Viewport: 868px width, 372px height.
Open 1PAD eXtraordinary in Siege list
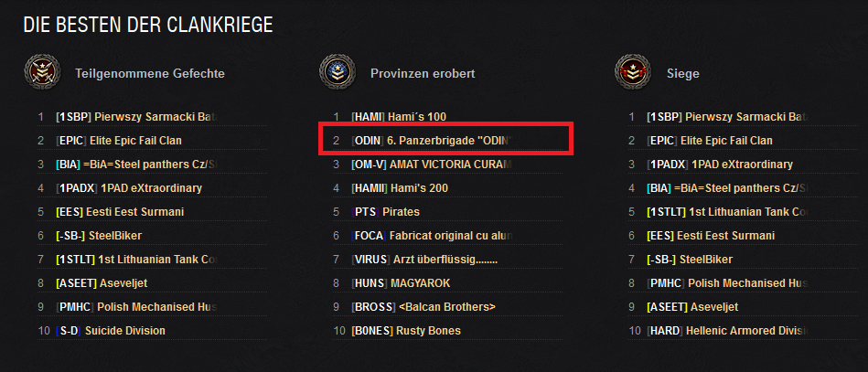pos(720,165)
